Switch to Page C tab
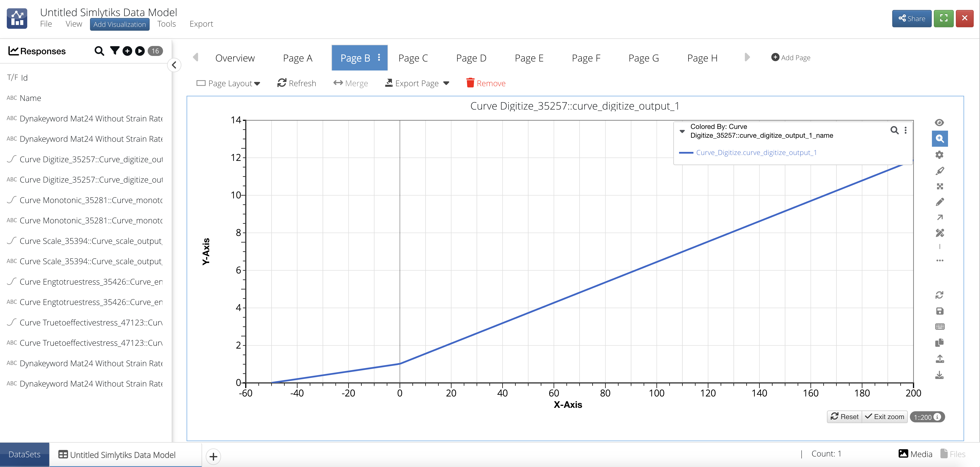The width and height of the screenshot is (980, 467). (413, 58)
